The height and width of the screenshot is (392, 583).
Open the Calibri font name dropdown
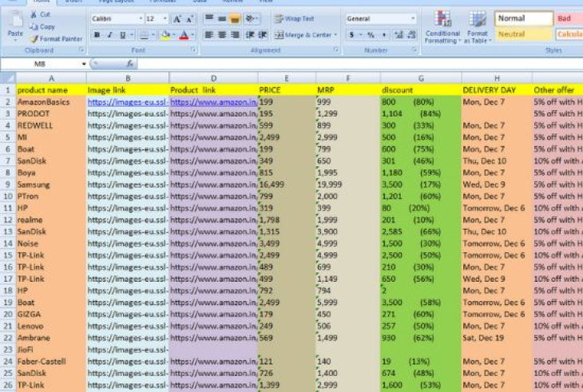point(141,18)
